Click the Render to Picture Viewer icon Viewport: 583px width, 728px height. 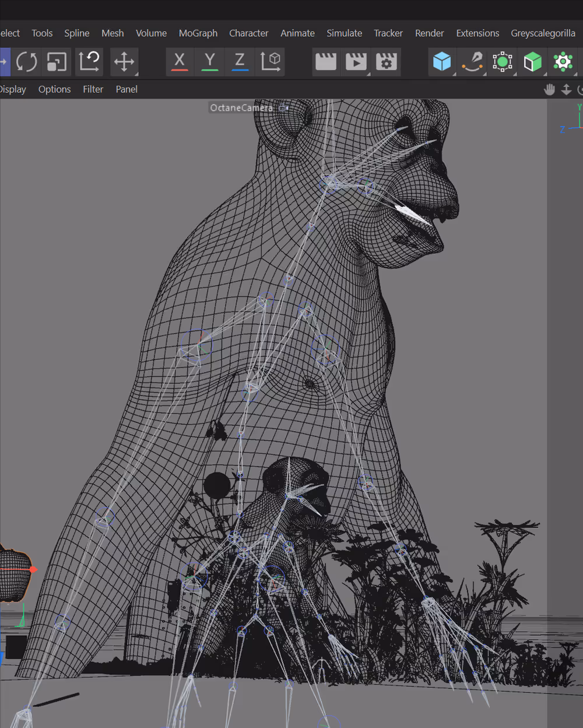coord(356,62)
